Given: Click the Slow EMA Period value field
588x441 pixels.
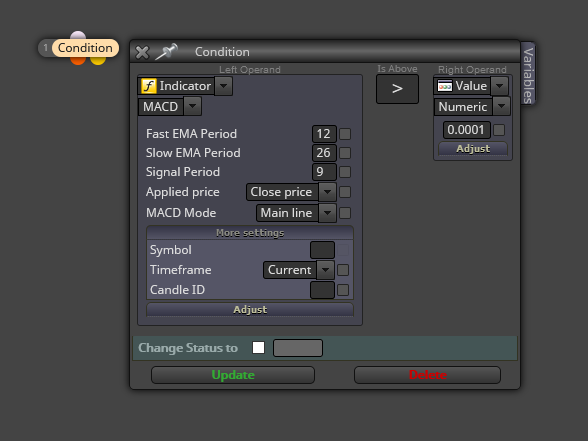Looking at the screenshot, I should 324,153.
